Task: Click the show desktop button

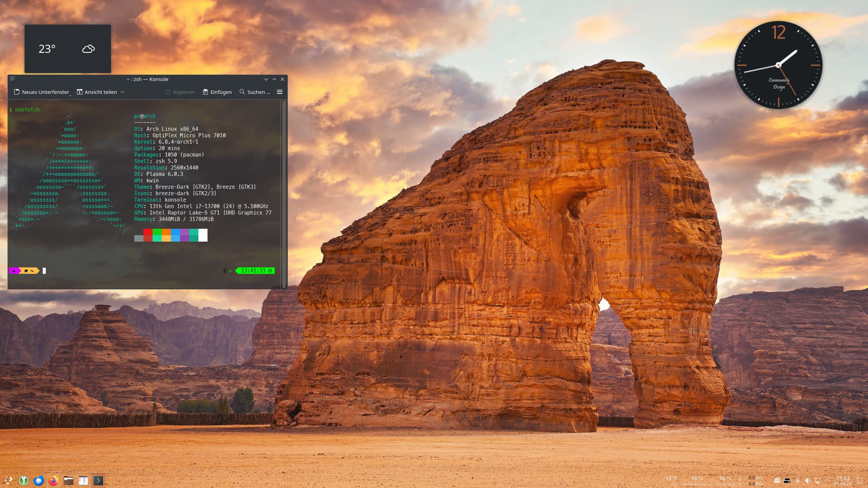Action: (860, 481)
